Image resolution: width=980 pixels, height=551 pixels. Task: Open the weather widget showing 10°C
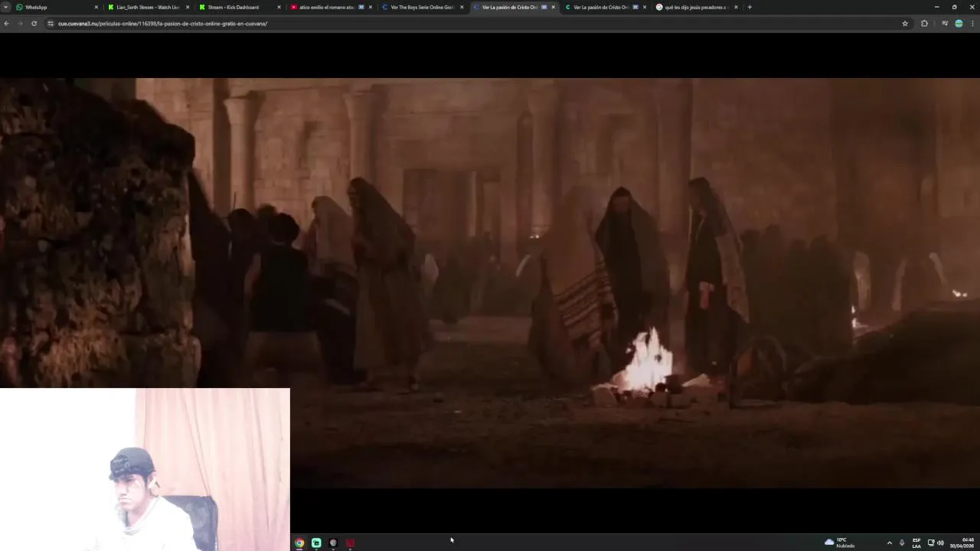[840, 543]
